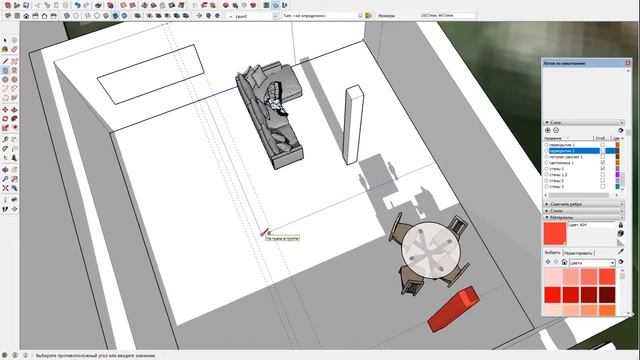Set стены 1 as active layer radio

click(x=547, y=169)
